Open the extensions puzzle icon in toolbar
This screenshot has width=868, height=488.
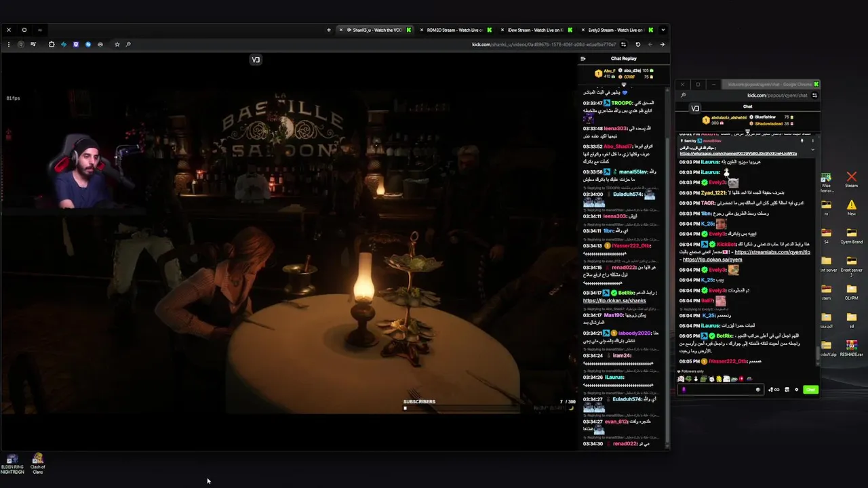pyautogui.click(x=52, y=44)
